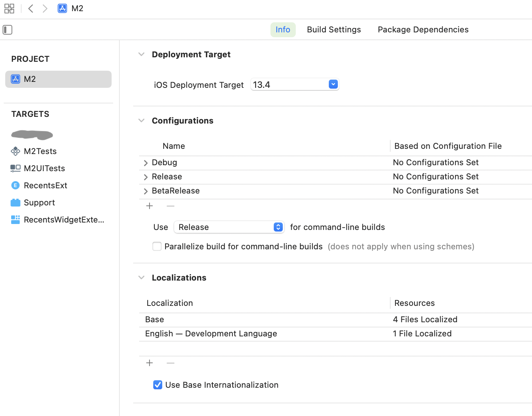This screenshot has width=532, height=416.
Task: Expand the Debug configuration row
Action: (145, 163)
